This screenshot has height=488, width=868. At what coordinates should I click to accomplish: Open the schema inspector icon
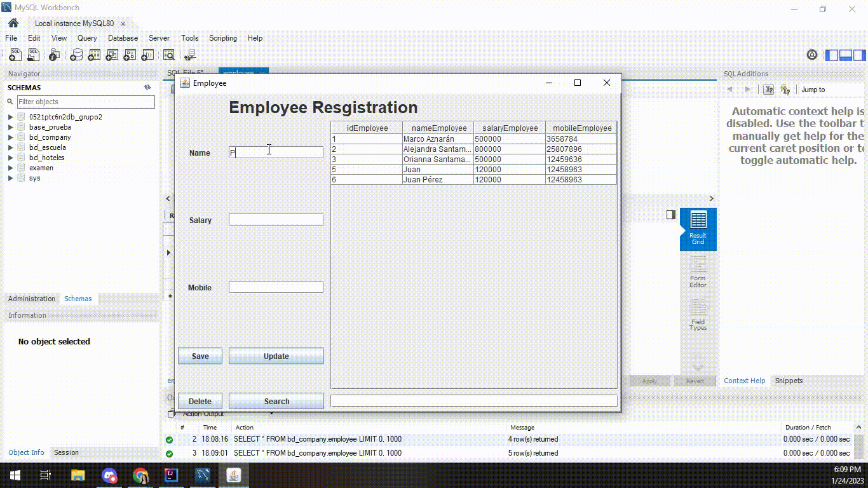tap(55, 55)
